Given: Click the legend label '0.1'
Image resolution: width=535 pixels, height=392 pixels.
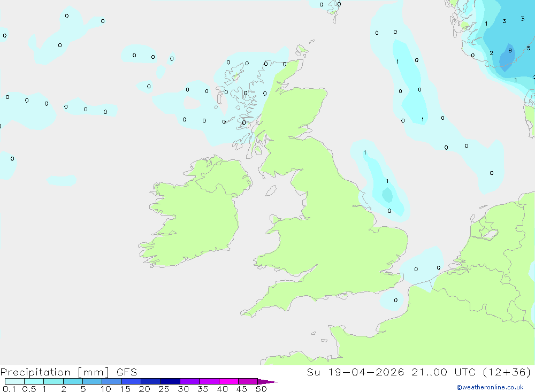Looking at the screenshot, I should pyautogui.click(x=9, y=389).
